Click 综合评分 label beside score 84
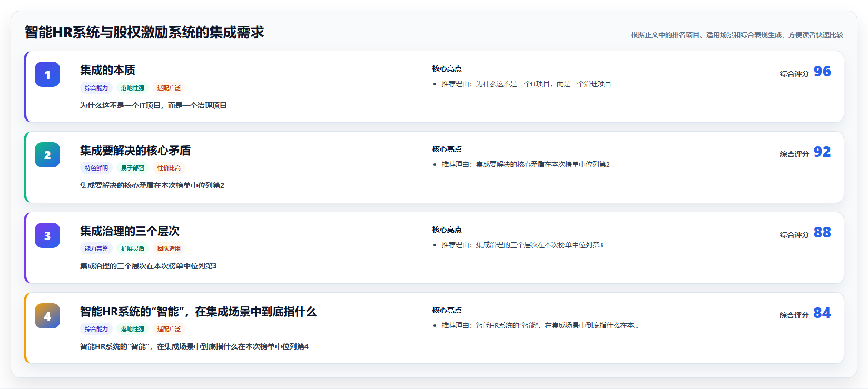This screenshot has height=389, width=868. pyautogui.click(x=794, y=315)
